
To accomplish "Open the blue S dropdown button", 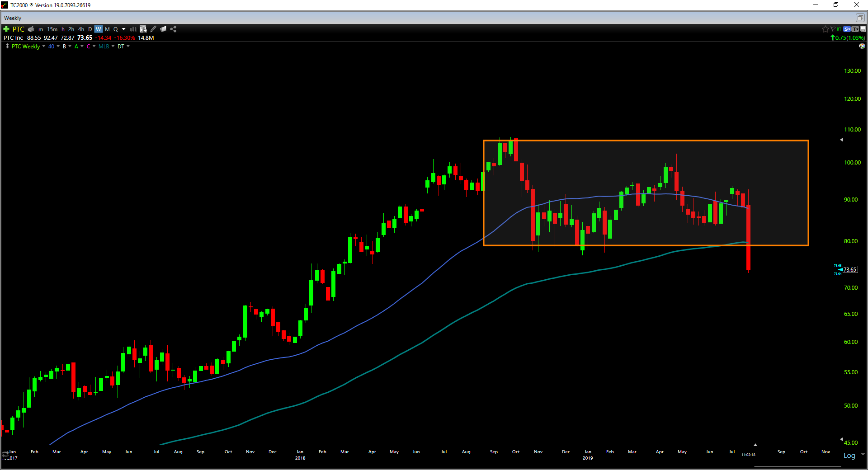I will pos(847,29).
